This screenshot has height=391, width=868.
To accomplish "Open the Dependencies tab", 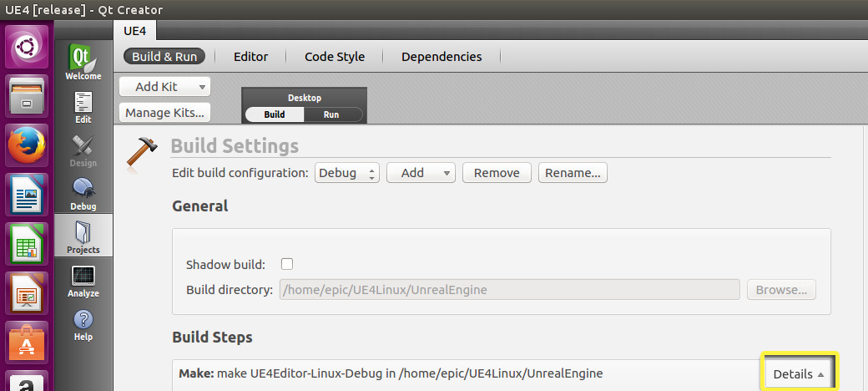I will coord(442,57).
